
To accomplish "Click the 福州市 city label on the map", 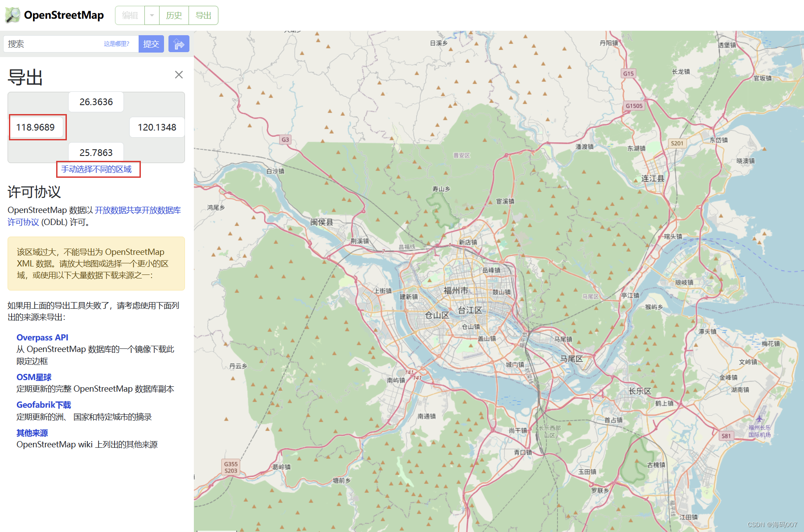I will (x=455, y=291).
